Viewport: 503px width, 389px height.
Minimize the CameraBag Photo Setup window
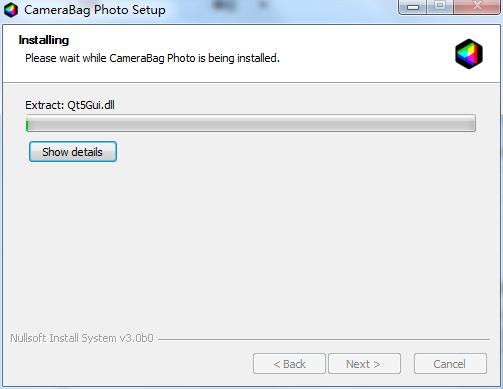point(413,7)
